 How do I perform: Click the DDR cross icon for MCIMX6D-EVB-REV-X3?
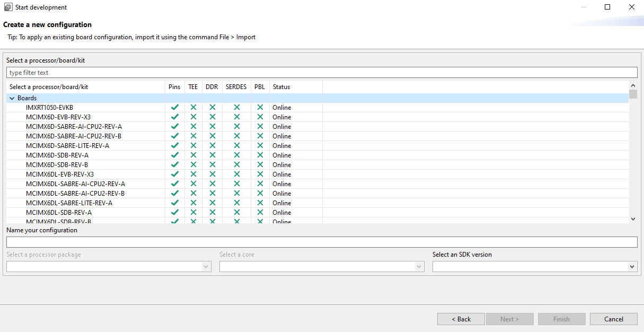(x=212, y=117)
